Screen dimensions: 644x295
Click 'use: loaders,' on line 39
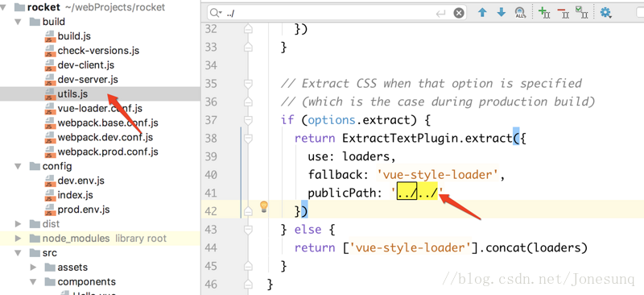coord(352,156)
